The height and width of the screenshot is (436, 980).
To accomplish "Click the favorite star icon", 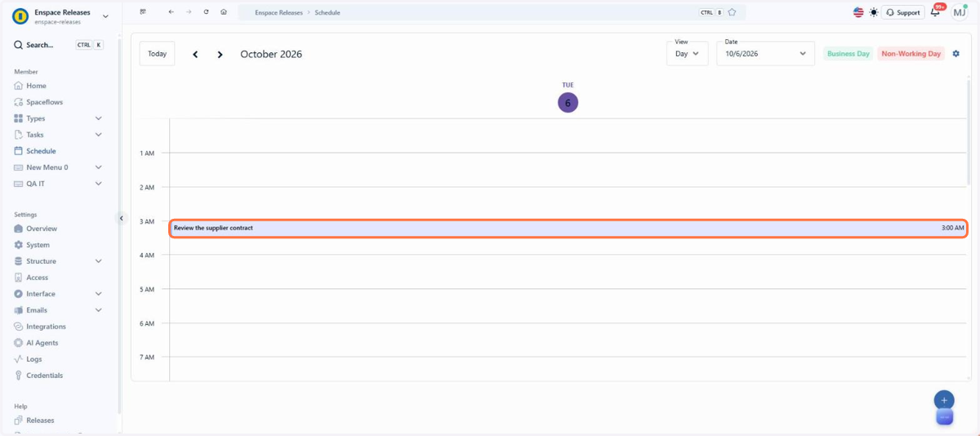I will point(732,12).
